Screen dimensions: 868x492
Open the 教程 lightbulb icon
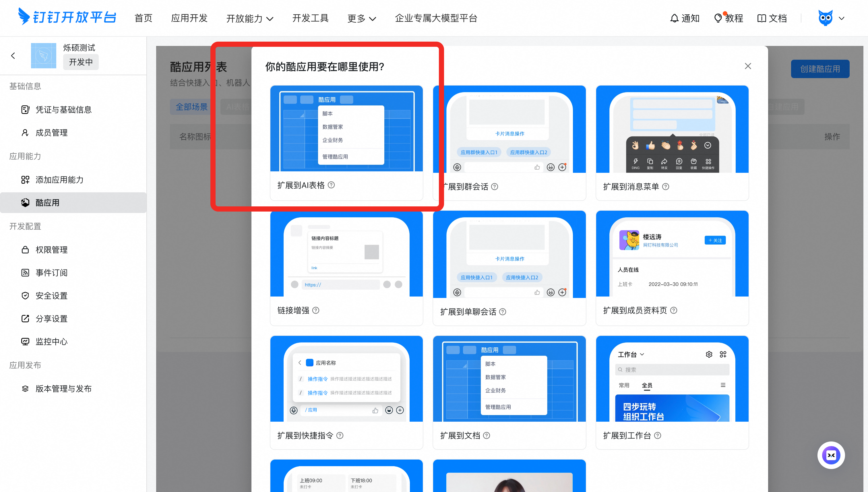click(718, 18)
